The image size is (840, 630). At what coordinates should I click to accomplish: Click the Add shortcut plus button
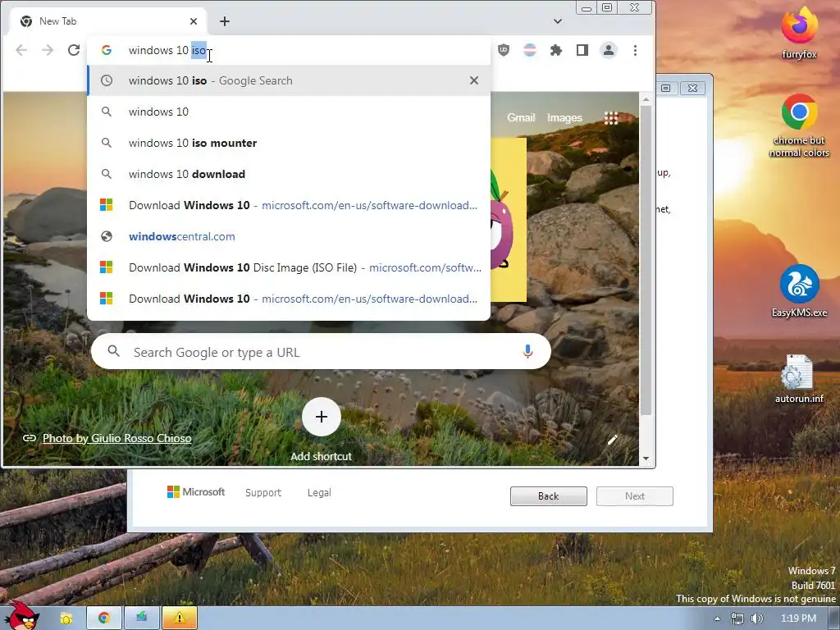[x=322, y=416]
